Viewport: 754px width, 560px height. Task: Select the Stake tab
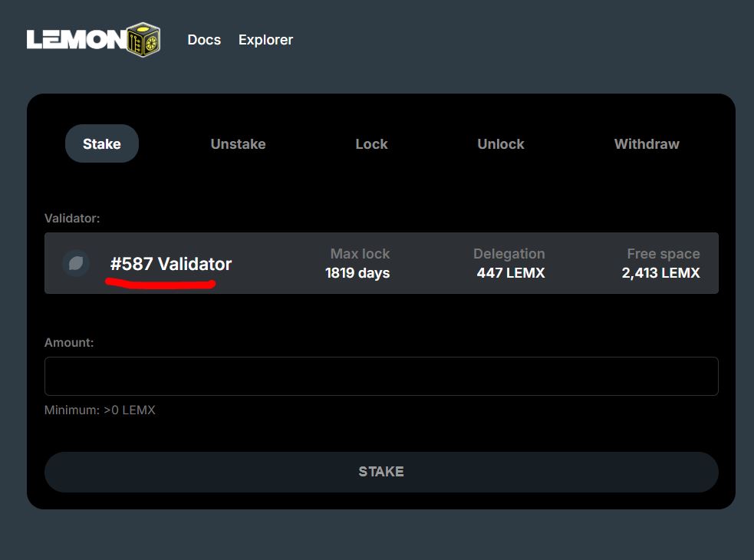pos(102,143)
